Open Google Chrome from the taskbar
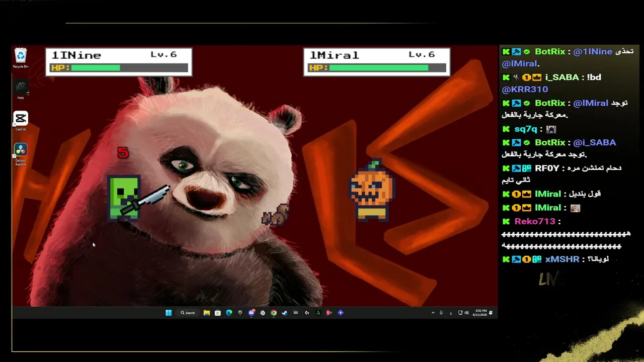 (x=274, y=313)
